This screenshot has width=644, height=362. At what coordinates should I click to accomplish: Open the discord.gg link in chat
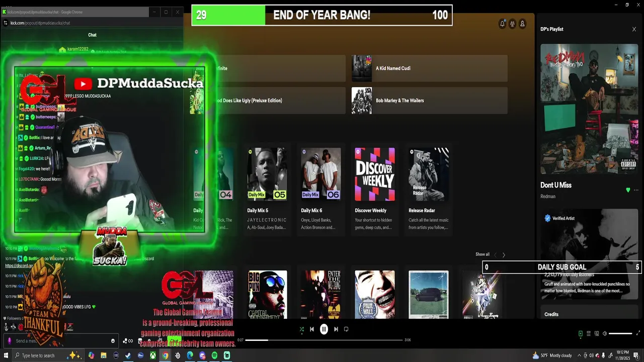click(19, 265)
